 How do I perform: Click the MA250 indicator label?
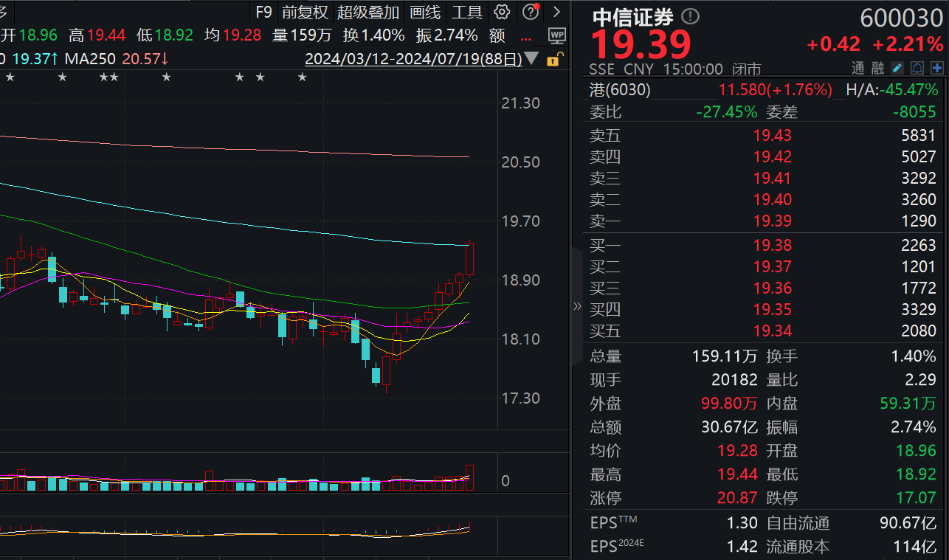point(92,58)
